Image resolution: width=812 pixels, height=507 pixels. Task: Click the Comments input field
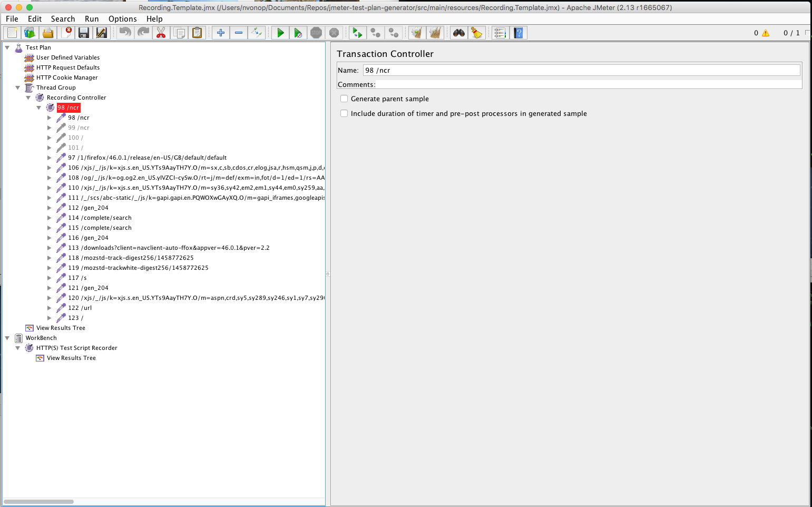589,84
